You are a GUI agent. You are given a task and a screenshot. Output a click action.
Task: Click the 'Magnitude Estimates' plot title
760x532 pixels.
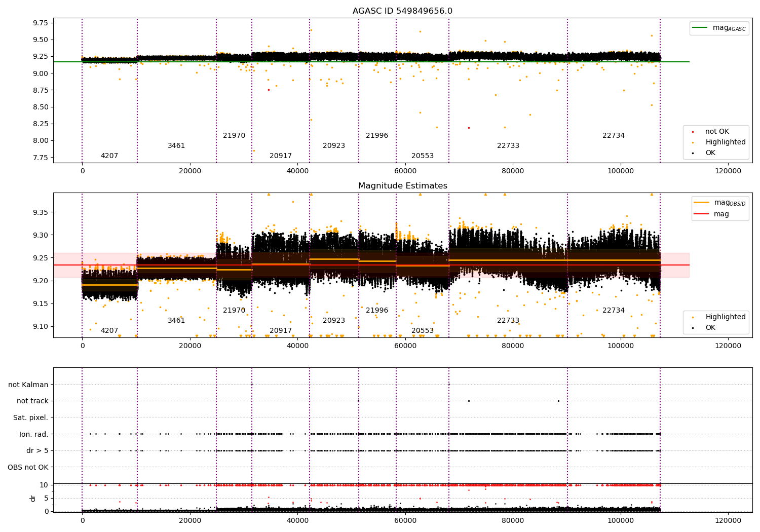tap(403, 186)
